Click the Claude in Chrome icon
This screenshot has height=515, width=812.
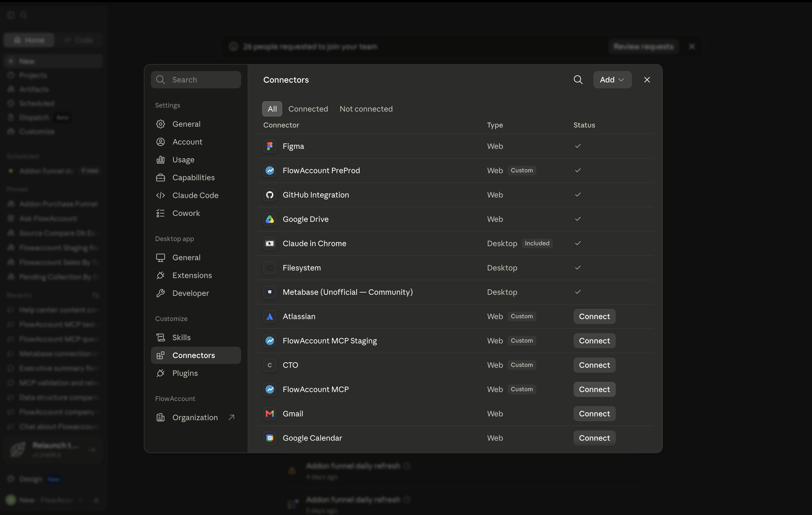pos(269,243)
